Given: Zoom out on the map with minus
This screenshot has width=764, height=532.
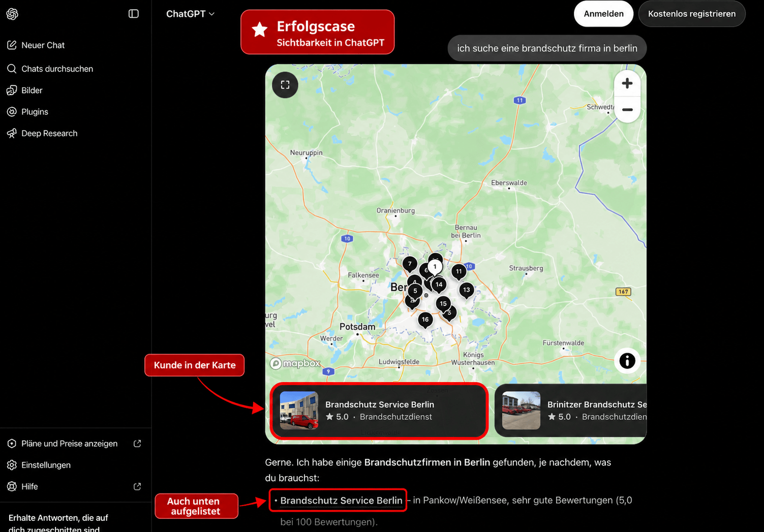Looking at the screenshot, I should coord(627,110).
